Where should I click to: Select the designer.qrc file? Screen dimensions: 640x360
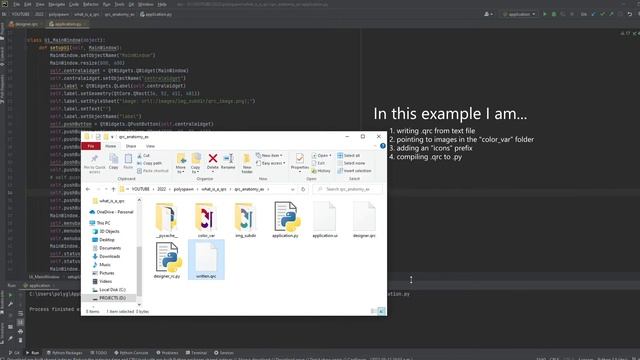[364, 220]
